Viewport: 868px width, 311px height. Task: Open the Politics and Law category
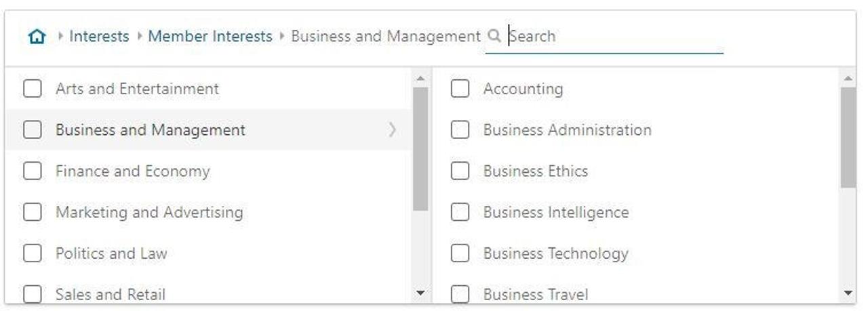[111, 253]
